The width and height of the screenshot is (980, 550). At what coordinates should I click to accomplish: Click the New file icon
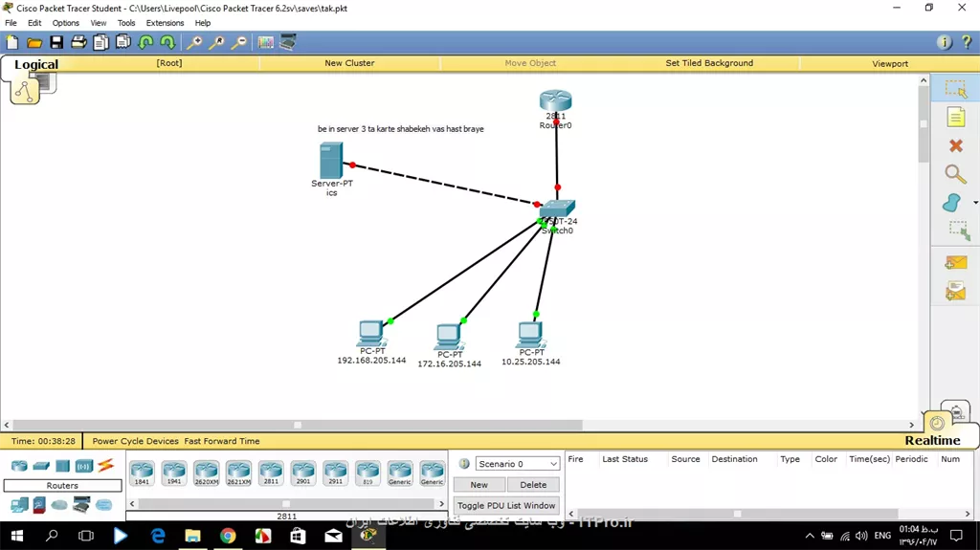coord(11,42)
